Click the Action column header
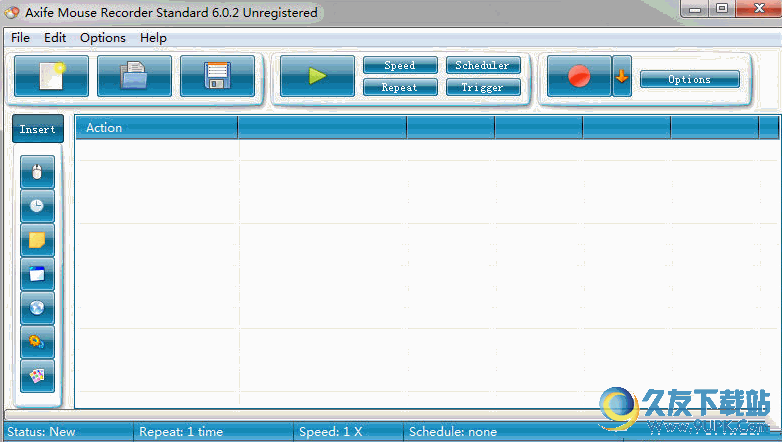 157,128
